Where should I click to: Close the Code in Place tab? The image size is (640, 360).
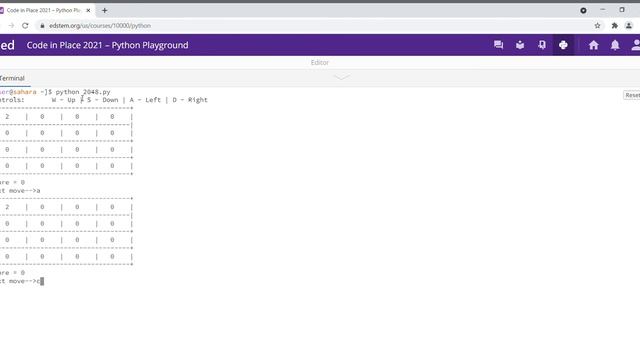[88, 11]
